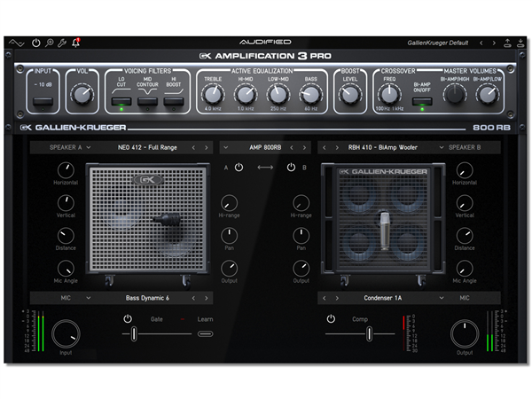Toggle the LO CUT voicing filter switch
This screenshot has width=532, height=399.
pyautogui.click(x=121, y=101)
